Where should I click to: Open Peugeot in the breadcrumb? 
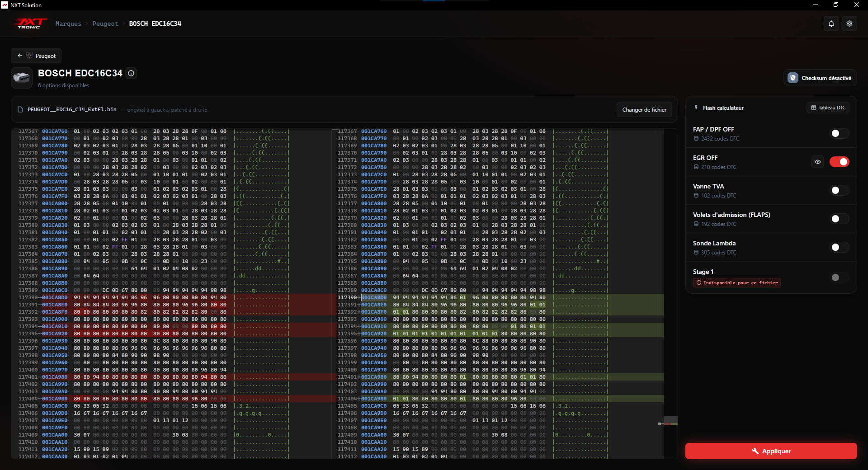coord(105,23)
